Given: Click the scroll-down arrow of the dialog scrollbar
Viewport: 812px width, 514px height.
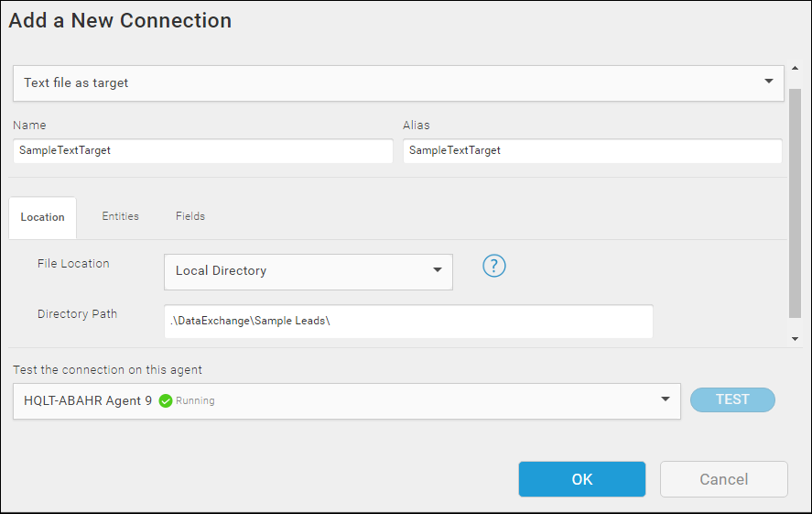Looking at the screenshot, I should [x=795, y=339].
